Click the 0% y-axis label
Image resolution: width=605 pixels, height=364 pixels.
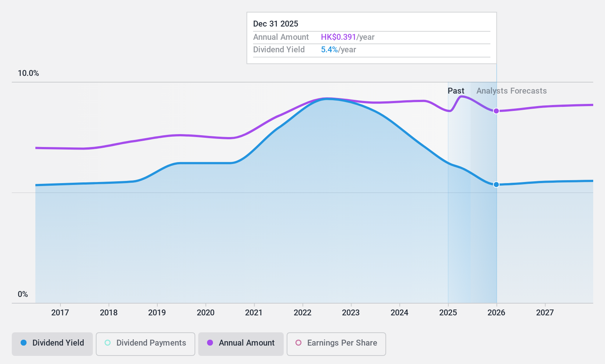[23, 294]
